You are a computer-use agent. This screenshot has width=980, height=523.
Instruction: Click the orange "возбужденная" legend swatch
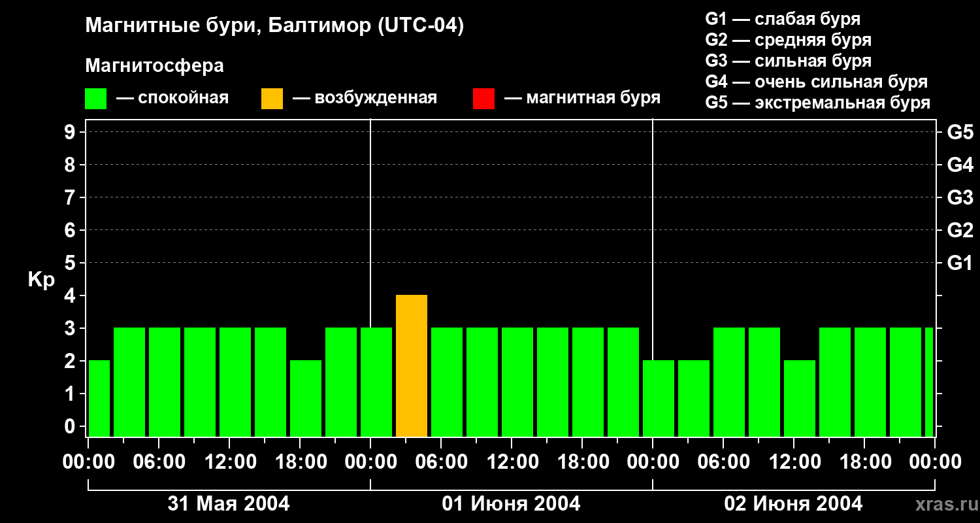[272, 99]
